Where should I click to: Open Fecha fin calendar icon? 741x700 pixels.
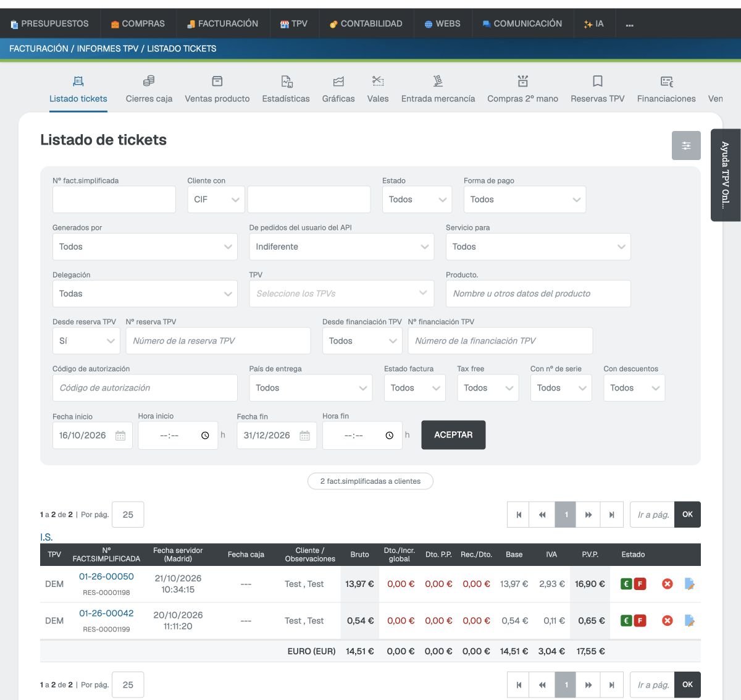coord(305,436)
